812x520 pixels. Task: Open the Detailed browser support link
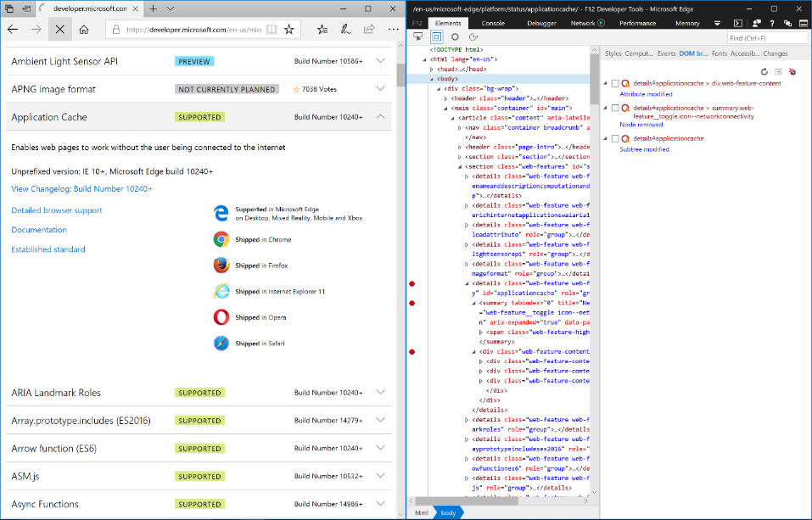[56, 210]
